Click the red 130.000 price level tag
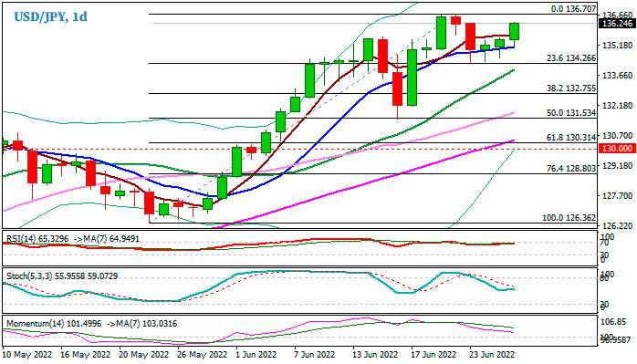637x364 pixels. tap(618, 149)
